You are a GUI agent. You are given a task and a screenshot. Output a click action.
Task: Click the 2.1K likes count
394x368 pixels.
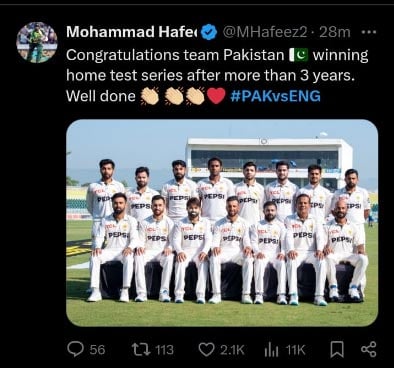point(232,350)
